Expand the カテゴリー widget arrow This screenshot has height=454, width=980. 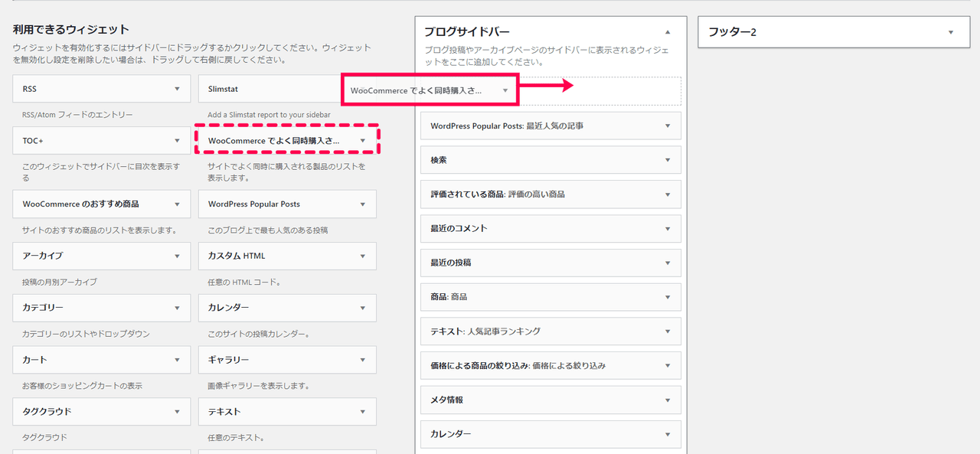coord(177,308)
